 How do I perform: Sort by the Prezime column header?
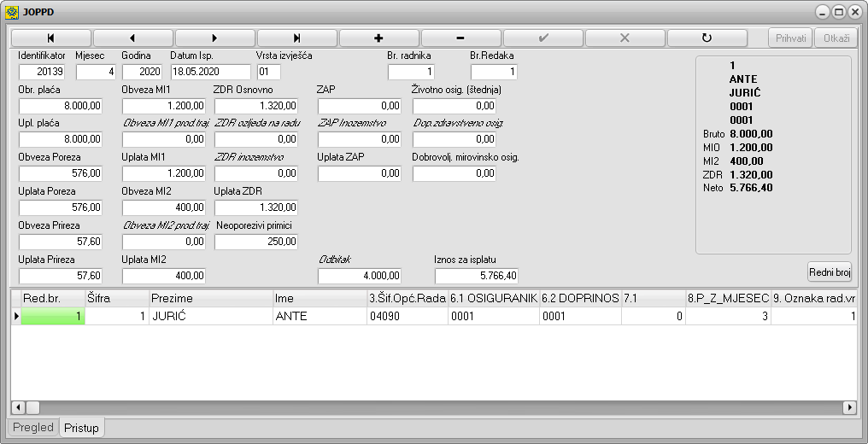212,299
